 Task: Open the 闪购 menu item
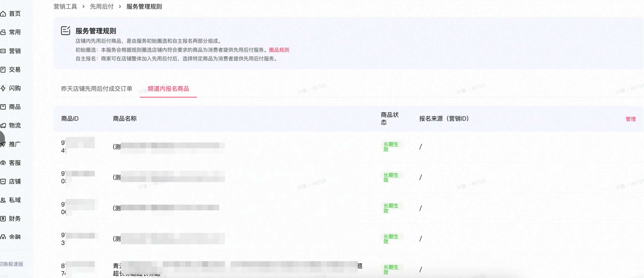[15, 88]
